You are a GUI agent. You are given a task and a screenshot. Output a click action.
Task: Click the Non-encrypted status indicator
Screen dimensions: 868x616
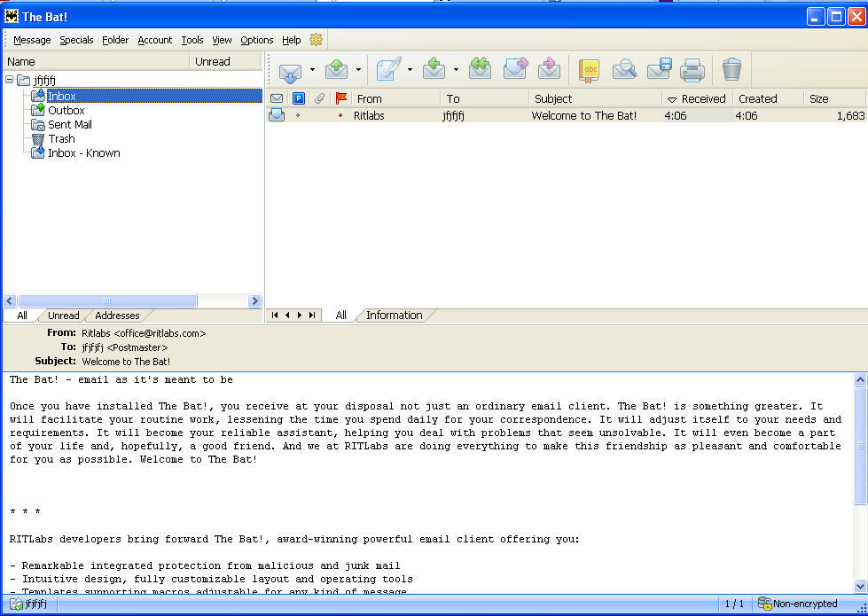click(x=796, y=604)
